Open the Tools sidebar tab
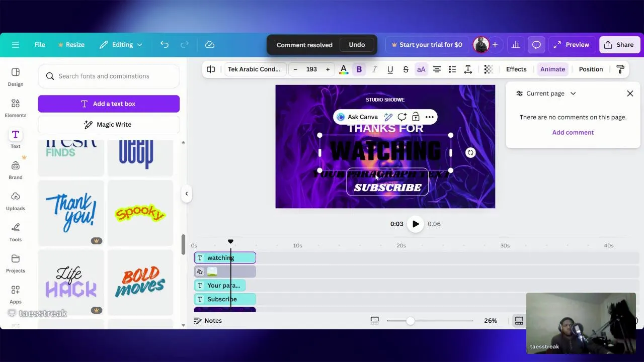The width and height of the screenshot is (644, 362). tap(16, 233)
